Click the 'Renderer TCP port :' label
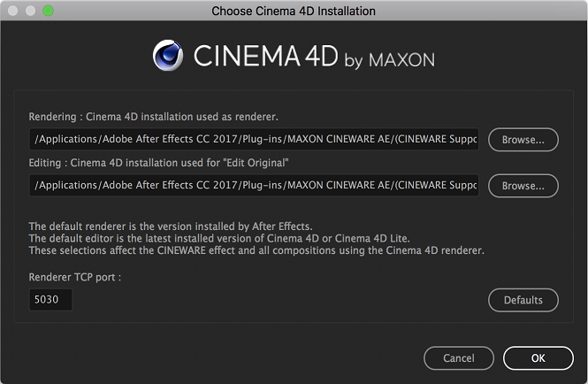Screen dimensions: 588x384 pyautogui.click(x=74, y=277)
